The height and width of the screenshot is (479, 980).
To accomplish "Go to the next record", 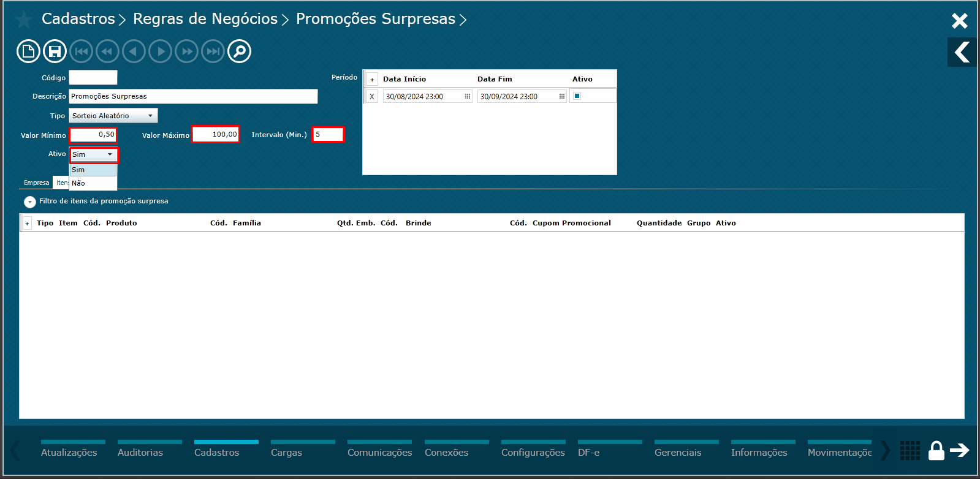I will tap(161, 51).
